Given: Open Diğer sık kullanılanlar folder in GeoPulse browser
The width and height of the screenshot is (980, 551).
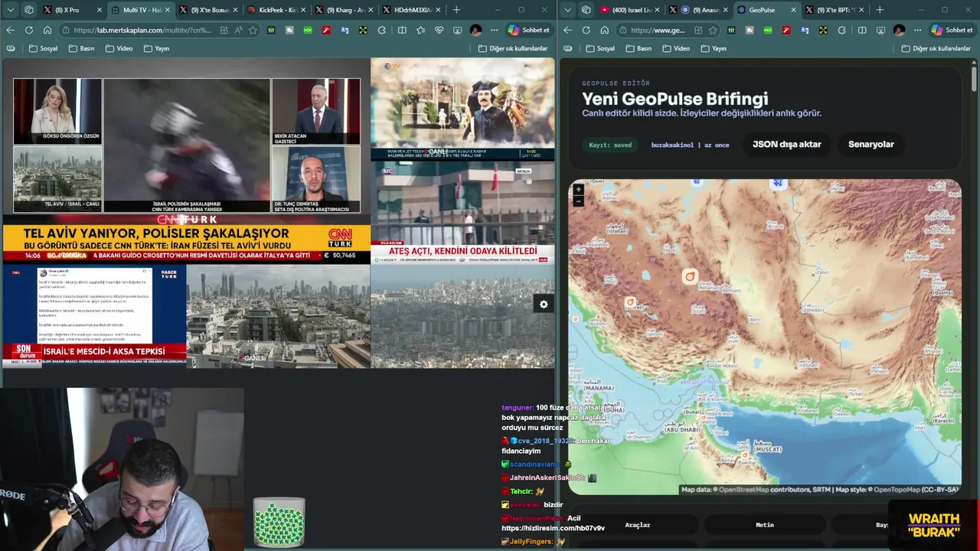Looking at the screenshot, I should (936, 48).
